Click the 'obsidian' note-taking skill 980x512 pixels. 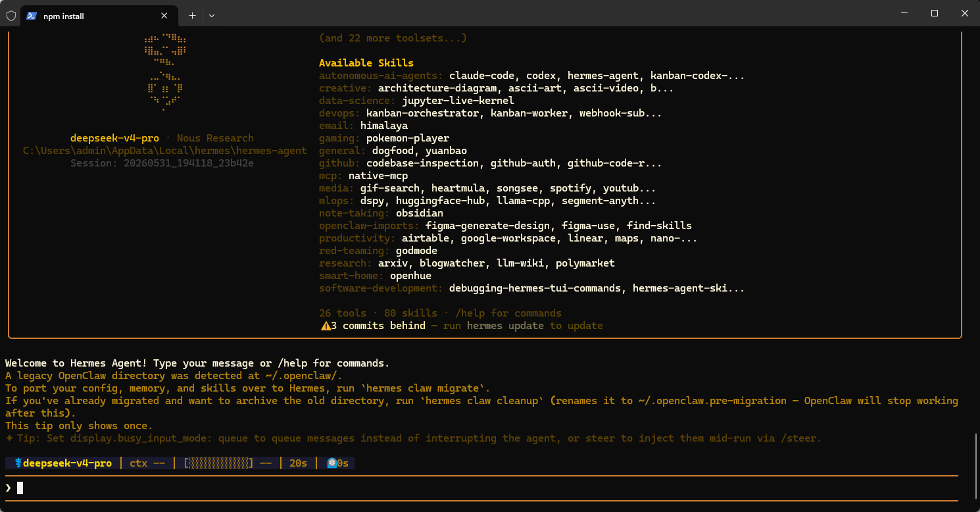tap(420, 213)
